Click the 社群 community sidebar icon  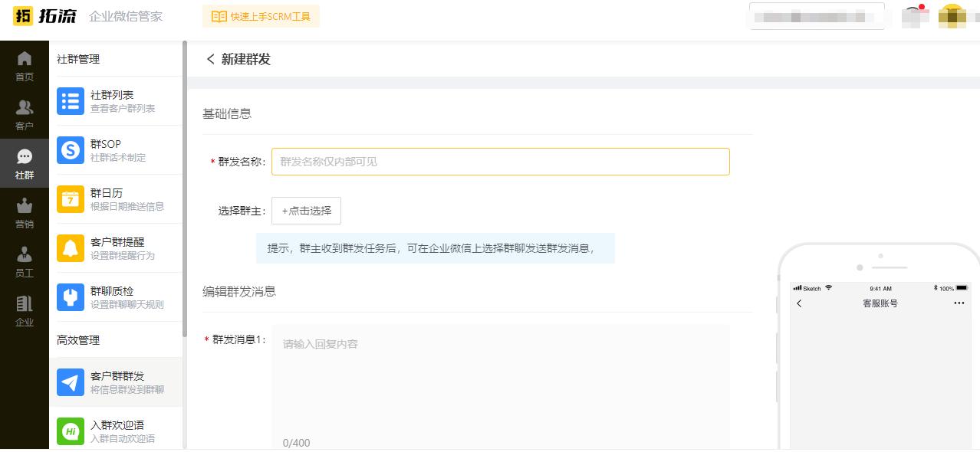25,156
